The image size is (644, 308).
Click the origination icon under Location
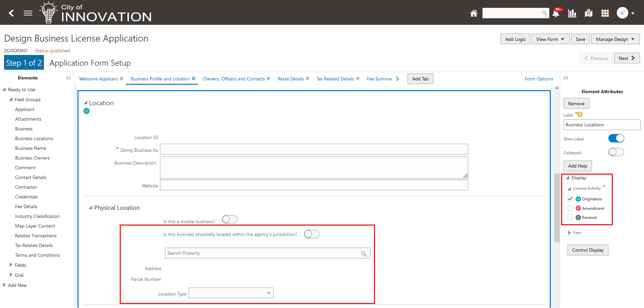coord(87,111)
